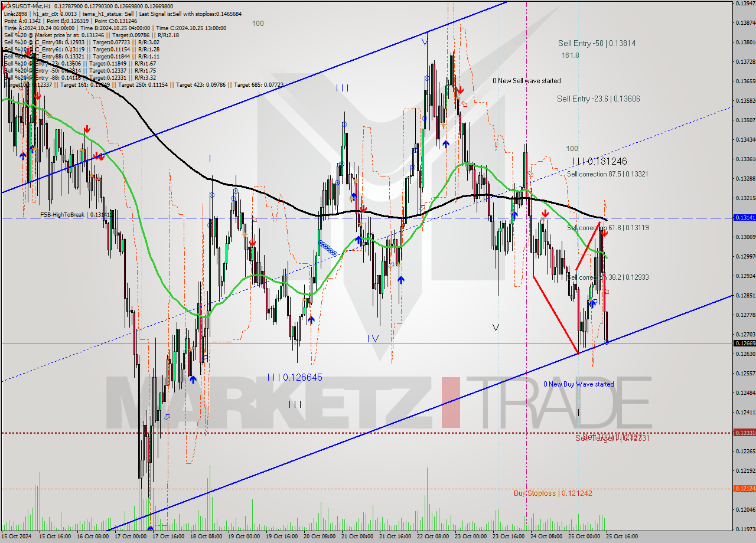Select the '0 New Buy Wave started' annotation
756x543 pixels.
(578, 384)
